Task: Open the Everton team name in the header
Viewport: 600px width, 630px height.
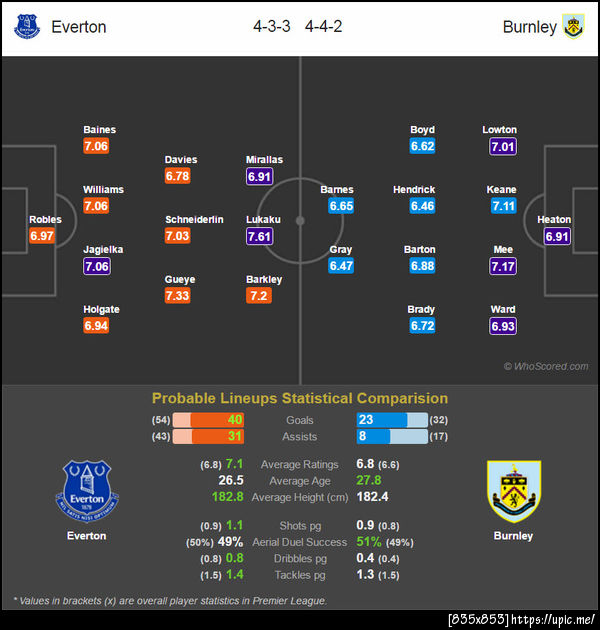Action: [79, 27]
